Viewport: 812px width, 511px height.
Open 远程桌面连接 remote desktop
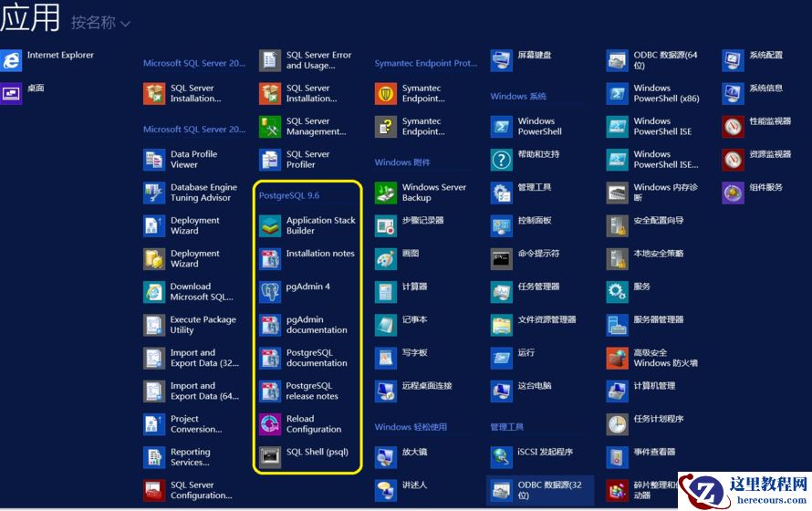pos(414,391)
